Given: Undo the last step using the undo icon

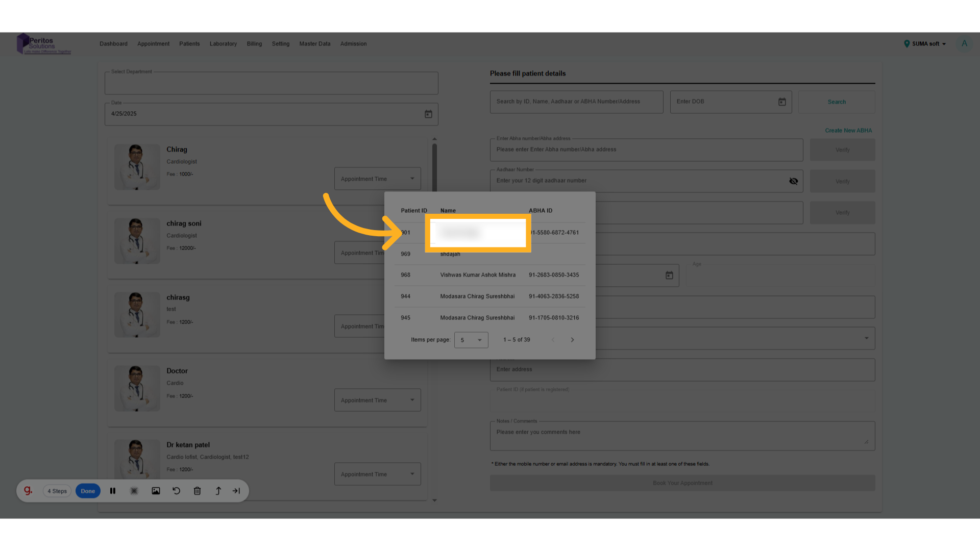Looking at the screenshot, I should 176,491.
